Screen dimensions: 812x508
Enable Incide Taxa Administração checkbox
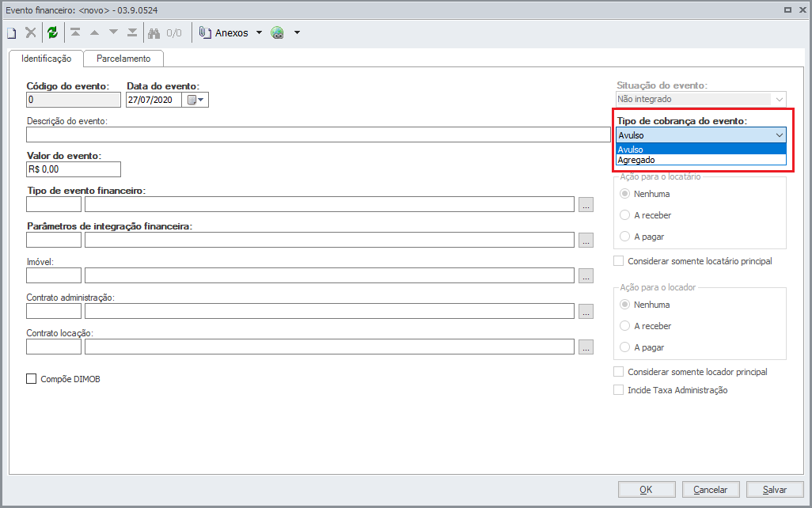(618, 390)
